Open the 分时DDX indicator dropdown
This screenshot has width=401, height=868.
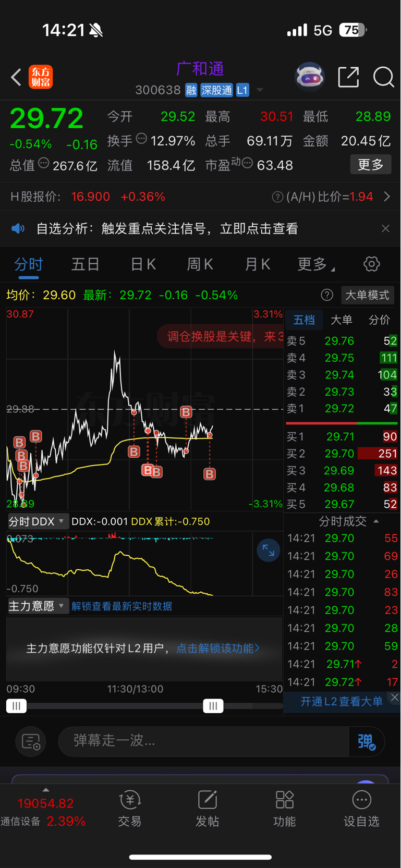[38, 521]
